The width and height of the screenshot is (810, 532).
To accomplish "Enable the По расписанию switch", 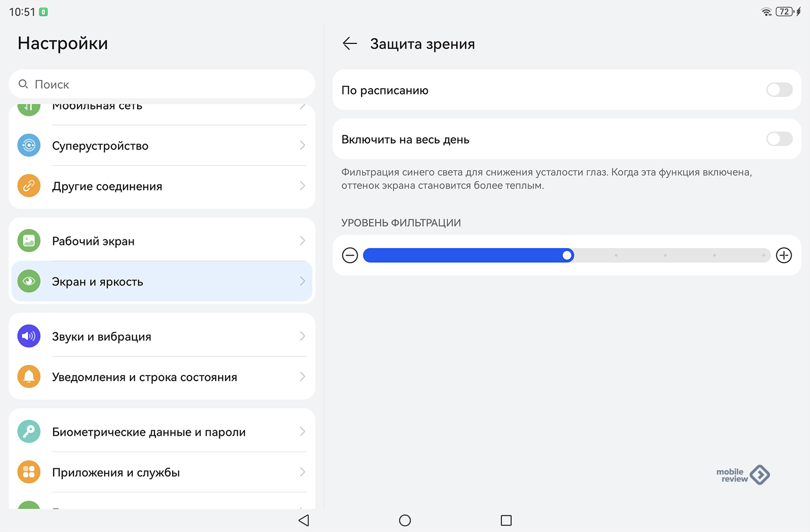I will point(779,90).
